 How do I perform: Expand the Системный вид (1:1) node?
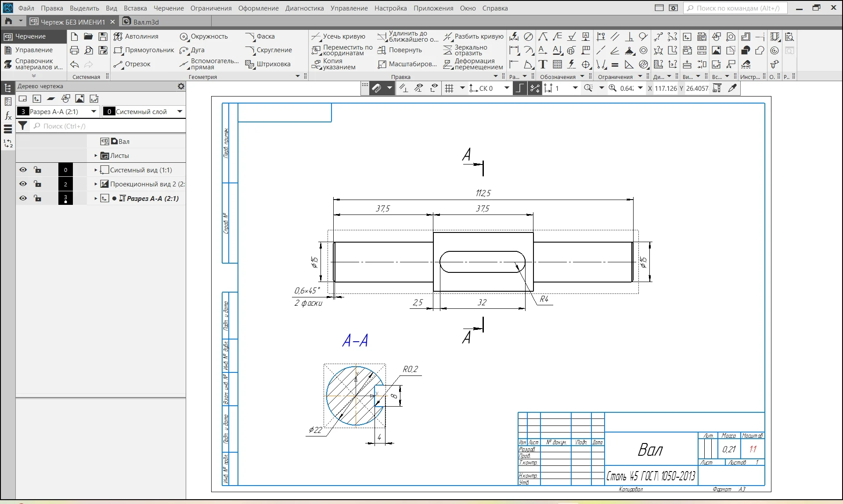pyautogui.click(x=96, y=170)
